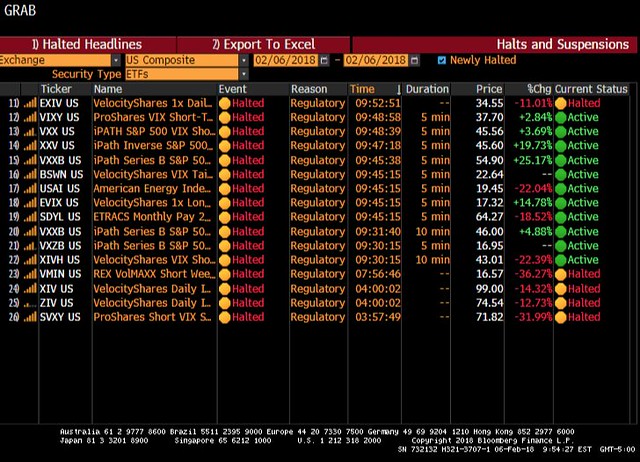Screen dimensions: 640x462
Task: Click the start date field 02/06/2018
Action: click(285, 60)
